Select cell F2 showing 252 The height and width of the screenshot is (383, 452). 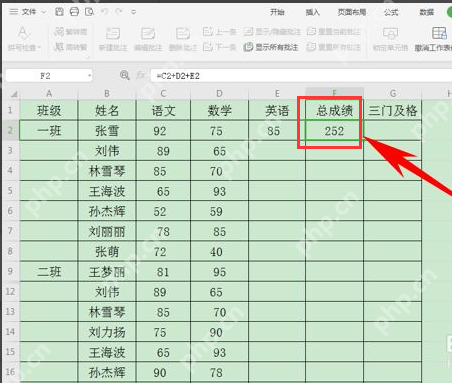[334, 131]
